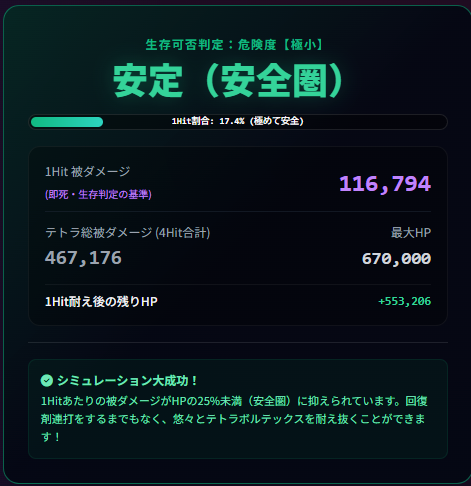Click the 1Hit damage value 116,794

click(x=385, y=184)
